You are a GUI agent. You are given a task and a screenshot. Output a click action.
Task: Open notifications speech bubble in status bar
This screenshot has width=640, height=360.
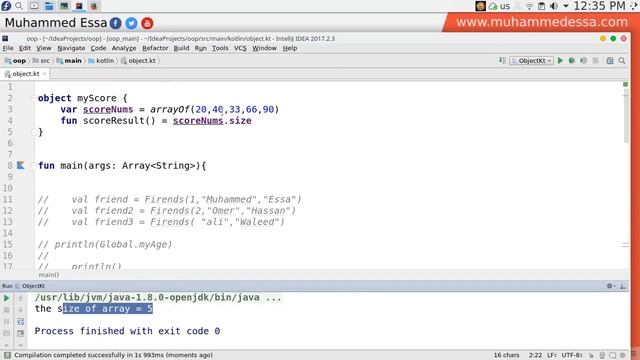click(613, 356)
